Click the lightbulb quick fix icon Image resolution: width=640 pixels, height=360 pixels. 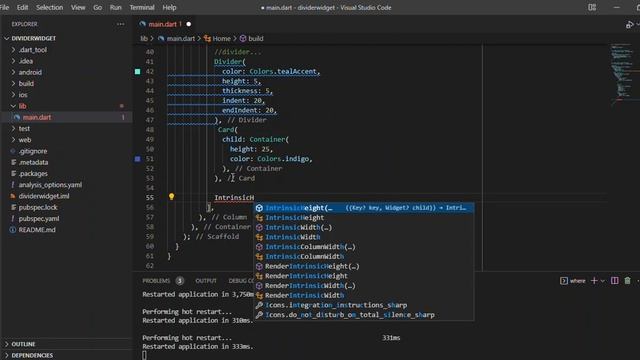pos(171,197)
